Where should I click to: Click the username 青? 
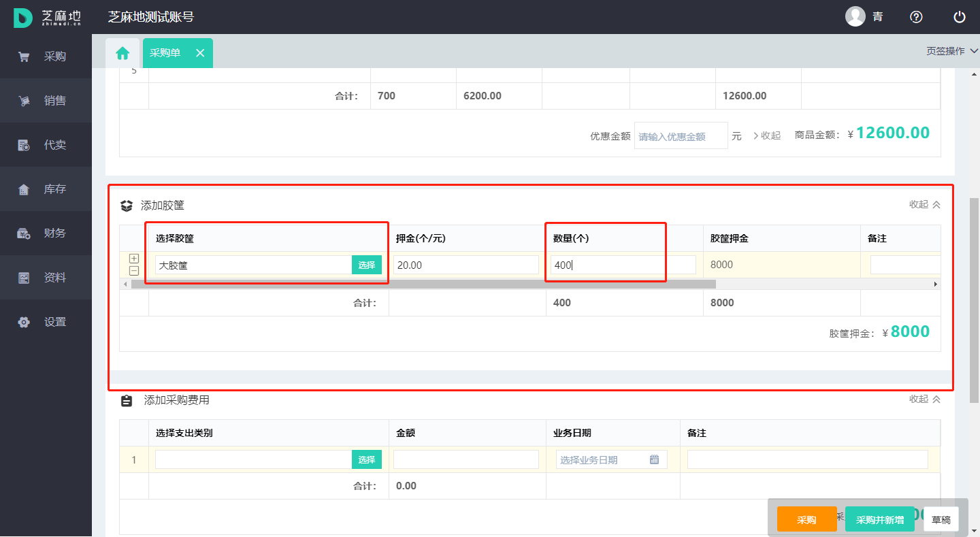[878, 17]
